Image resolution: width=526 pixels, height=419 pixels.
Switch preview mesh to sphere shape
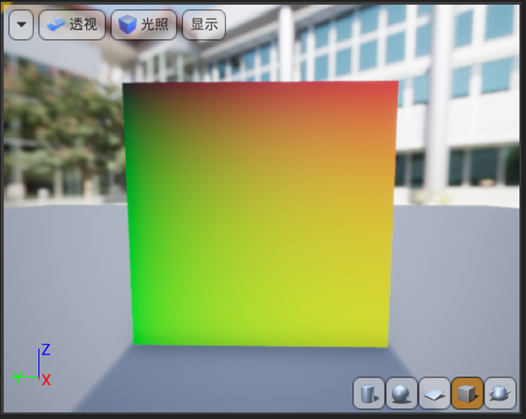[402, 393]
